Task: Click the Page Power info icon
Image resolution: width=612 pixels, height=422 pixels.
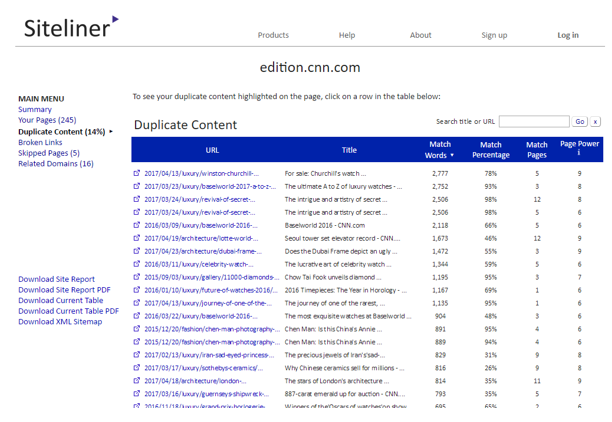Action: click(x=579, y=154)
